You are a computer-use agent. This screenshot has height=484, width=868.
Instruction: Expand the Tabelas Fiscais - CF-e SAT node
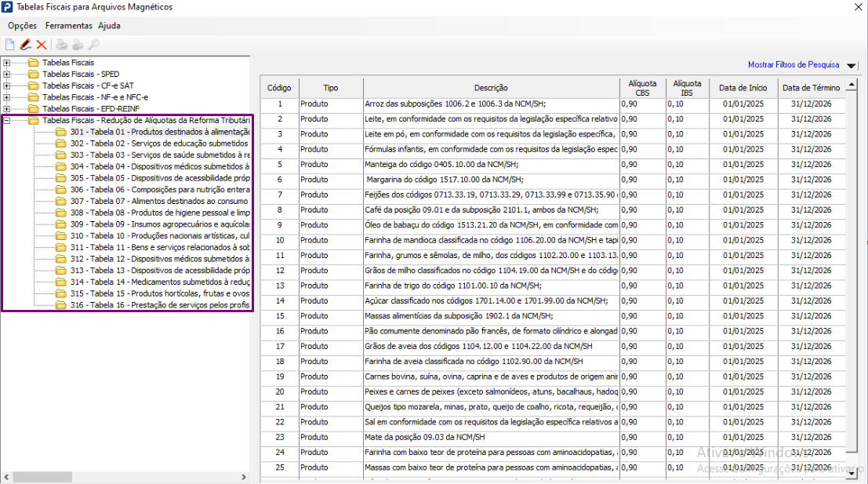[x=7, y=86]
